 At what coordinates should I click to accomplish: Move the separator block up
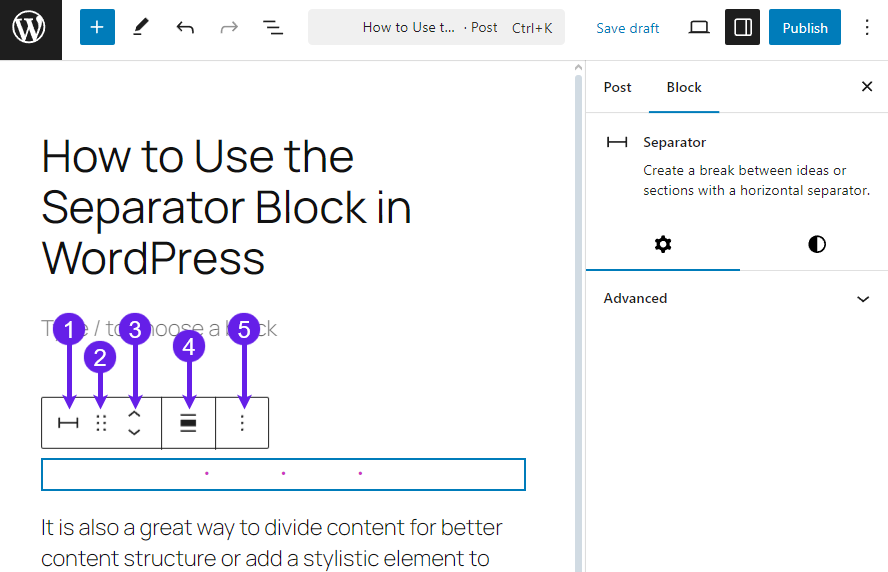pos(134,415)
